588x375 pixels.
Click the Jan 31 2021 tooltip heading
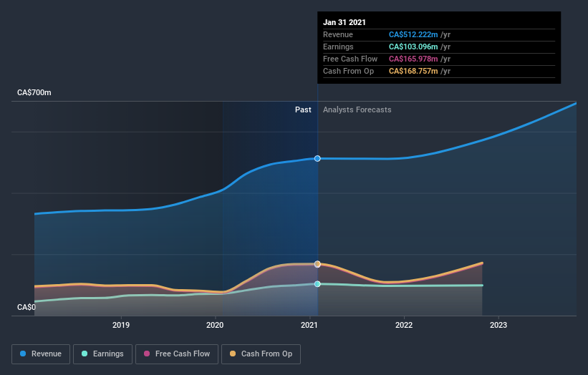[x=344, y=22]
